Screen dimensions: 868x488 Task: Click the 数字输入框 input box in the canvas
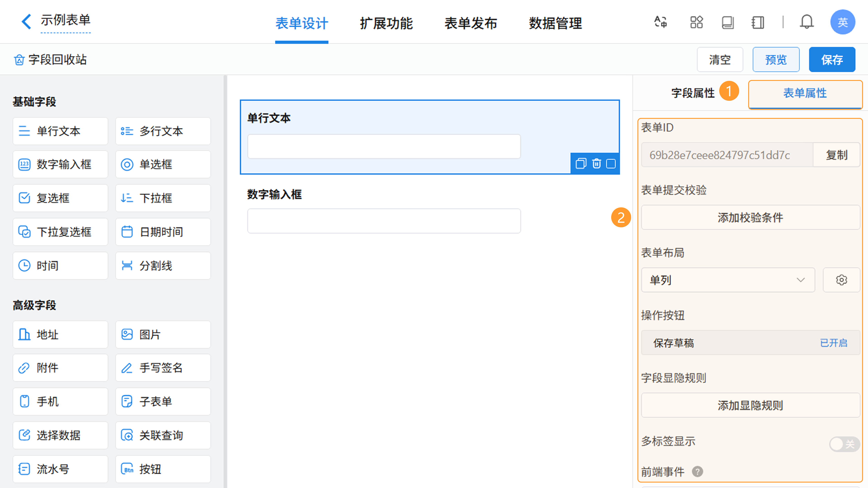point(384,221)
